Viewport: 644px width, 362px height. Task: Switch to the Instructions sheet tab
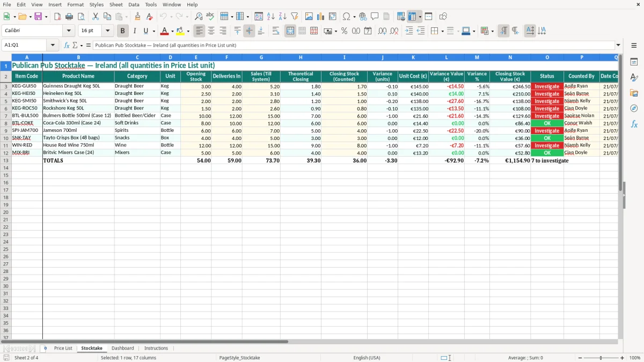(x=156, y=348)
